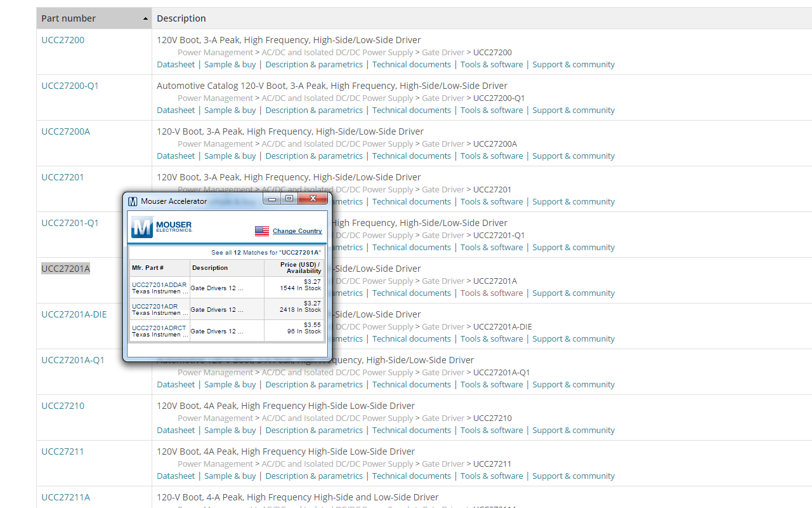Minimize the Mouser Accelerator window

(272, 199)
